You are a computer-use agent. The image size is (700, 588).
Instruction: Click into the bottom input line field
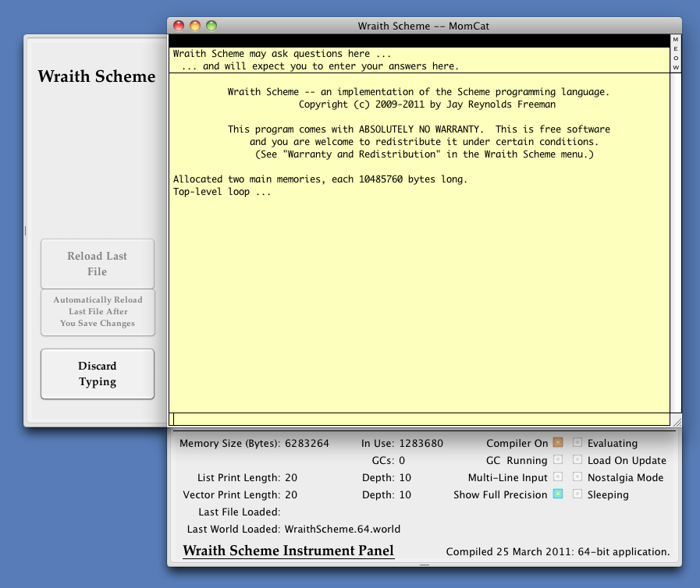coord(420,419)
